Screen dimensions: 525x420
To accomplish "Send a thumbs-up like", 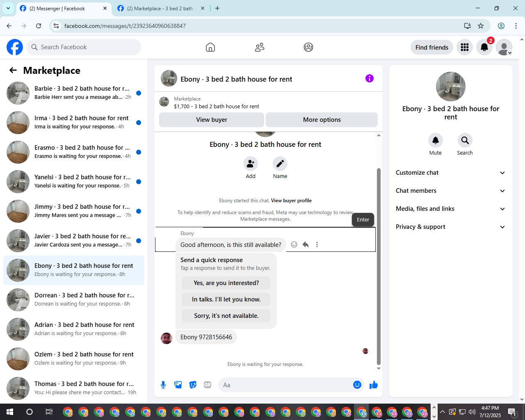I will pyautogui.click(x=374, y=385).
